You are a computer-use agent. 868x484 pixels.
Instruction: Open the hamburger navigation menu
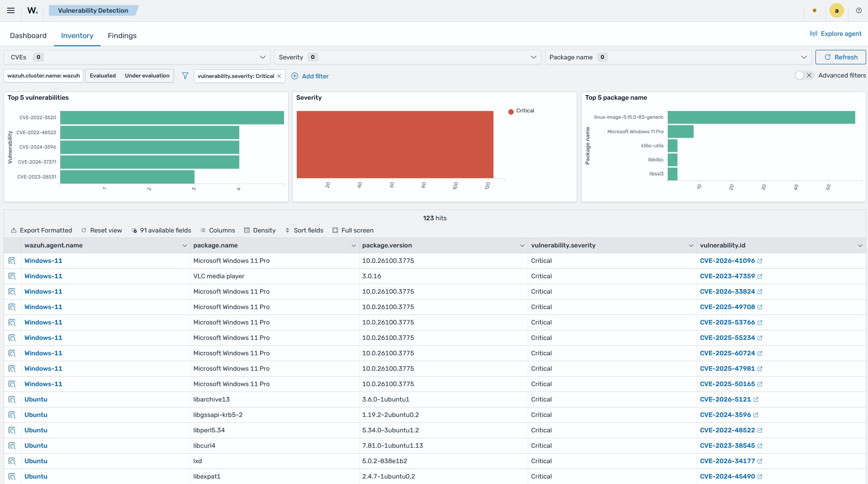click(x=11, y=10)
